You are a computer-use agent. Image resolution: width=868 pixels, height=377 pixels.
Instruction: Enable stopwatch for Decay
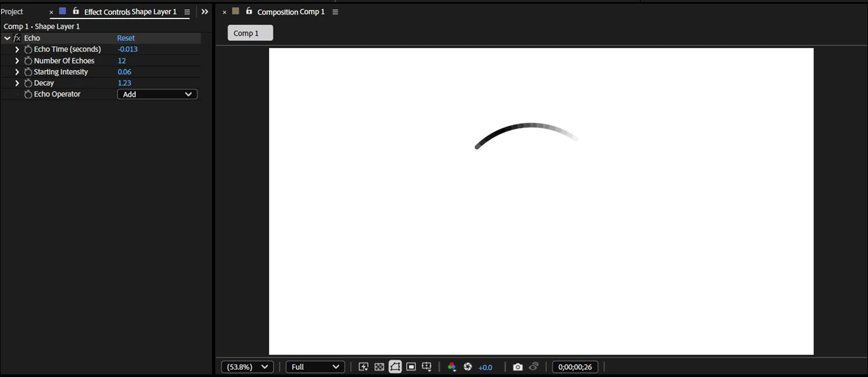pos(28,83)
